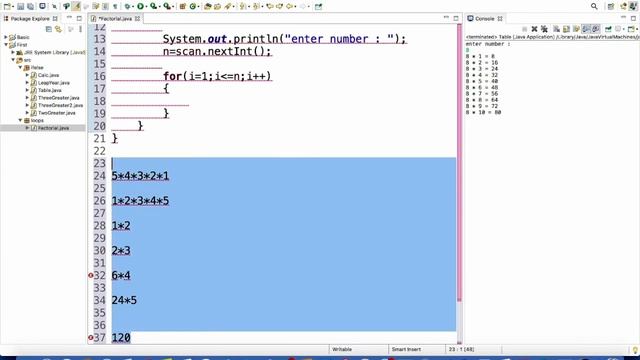Close the Factorial.java editor tab
Viewport: 640px width, 360px height.
click(x=138, y=18)
